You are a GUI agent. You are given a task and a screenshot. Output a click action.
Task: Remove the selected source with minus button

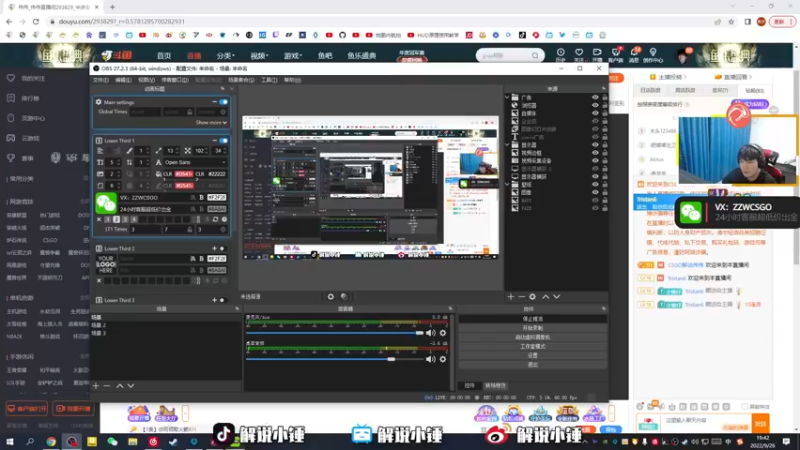pyautogui.click(x=521, y=296)
